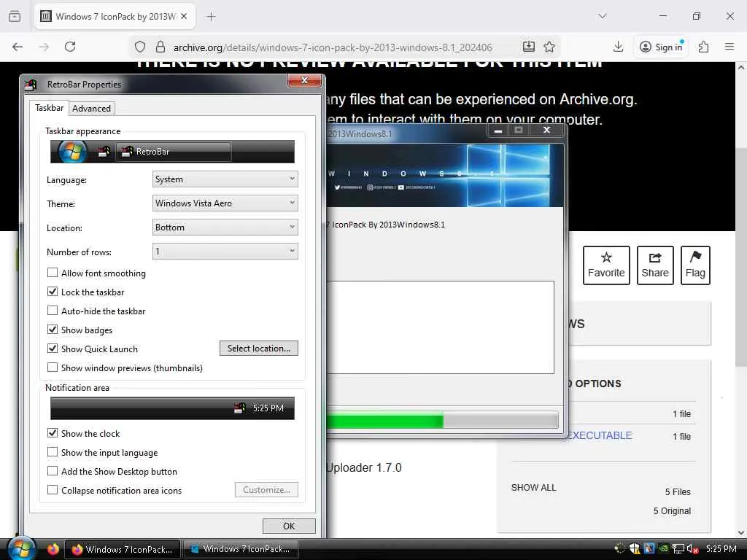Reload the archive.org page
747x560 pixels.
(70, 47)
